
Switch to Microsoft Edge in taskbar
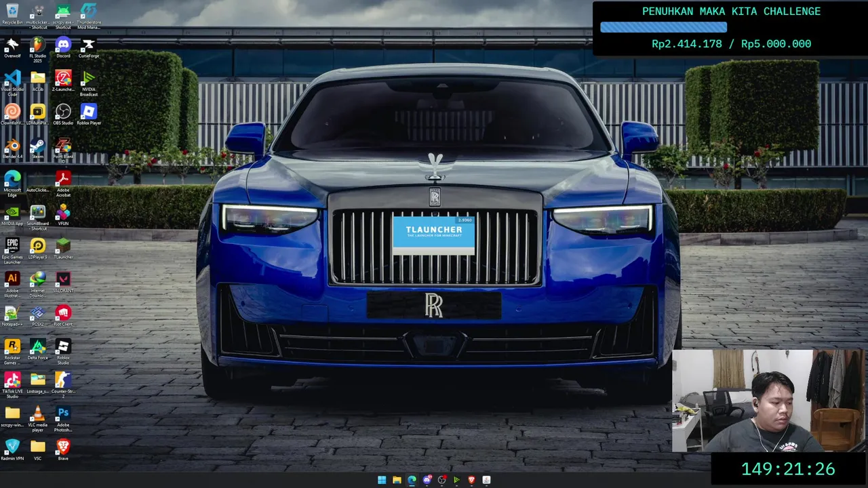point(412,480)
